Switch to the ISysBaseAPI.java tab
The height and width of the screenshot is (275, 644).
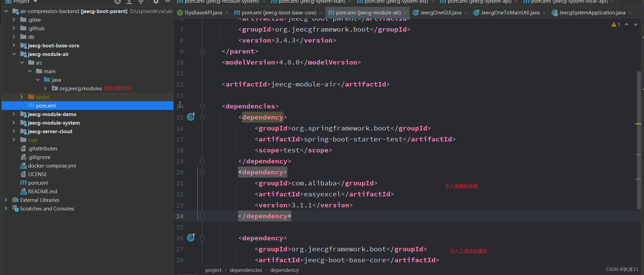pos(203,13)
